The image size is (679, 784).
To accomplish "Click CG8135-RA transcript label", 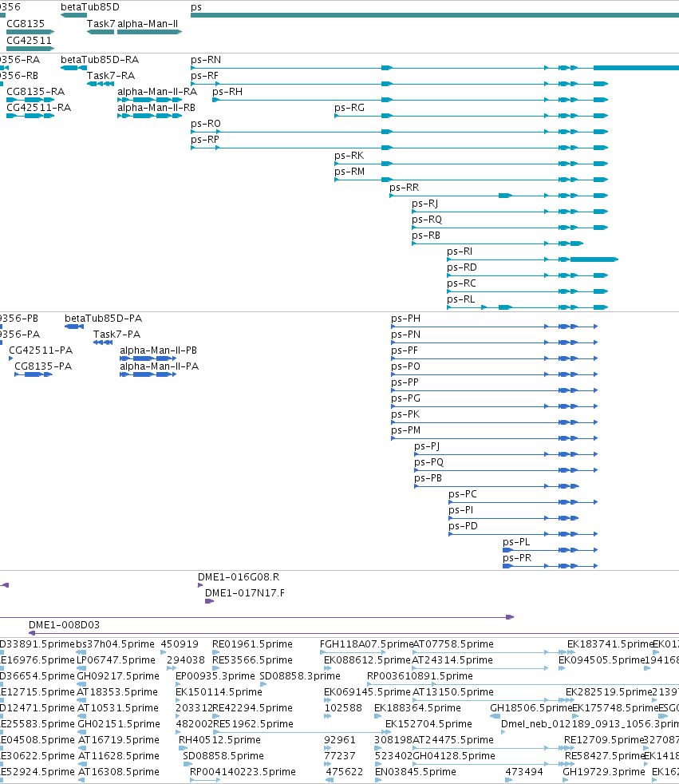I will tap(35, 92).
